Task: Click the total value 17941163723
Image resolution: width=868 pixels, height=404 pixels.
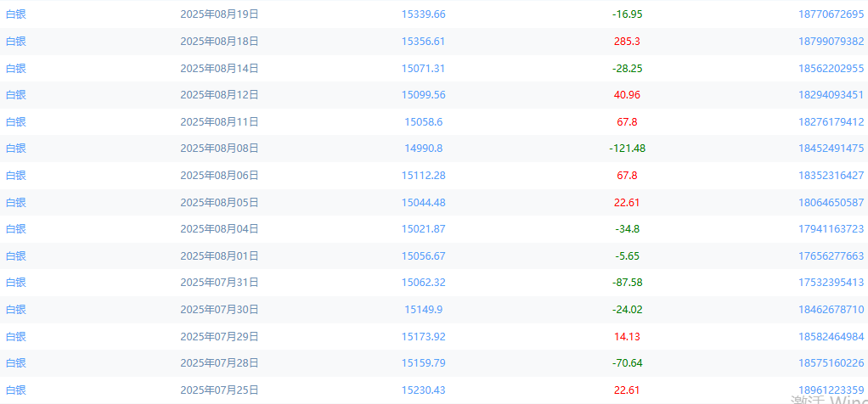Action: click(831, 229)
